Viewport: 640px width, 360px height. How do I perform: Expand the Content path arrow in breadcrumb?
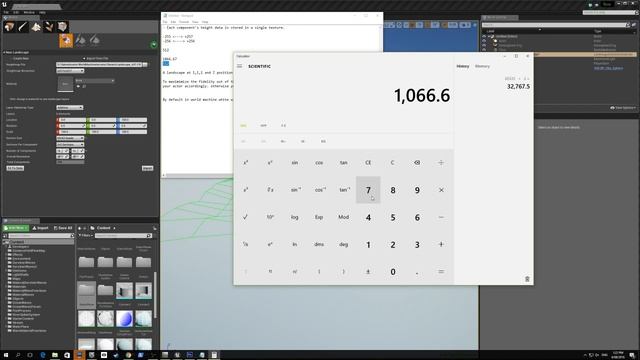tap(114, 228)
